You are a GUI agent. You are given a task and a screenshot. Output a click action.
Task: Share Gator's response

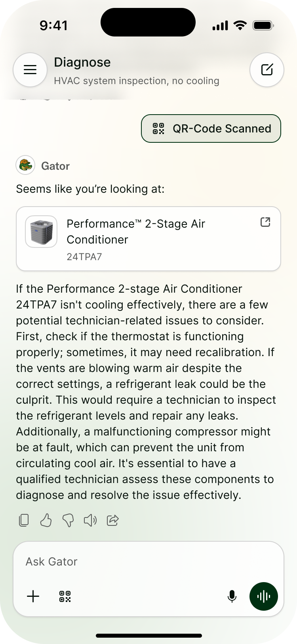(x=113, y=520)
